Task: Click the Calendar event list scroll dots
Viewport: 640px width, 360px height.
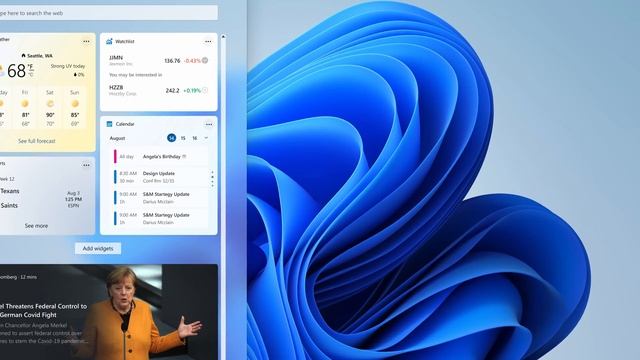Action: [x=212, y=179]
